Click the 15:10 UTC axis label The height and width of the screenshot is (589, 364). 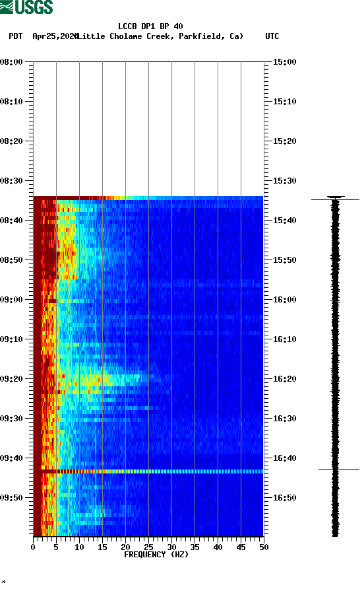284,102
